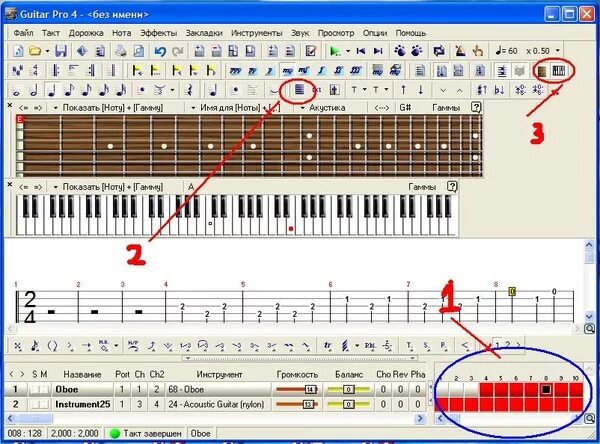Click the vibrato wavy line icon
The height and width of the screenshot is (444, 600).
[x=288, y=345]
